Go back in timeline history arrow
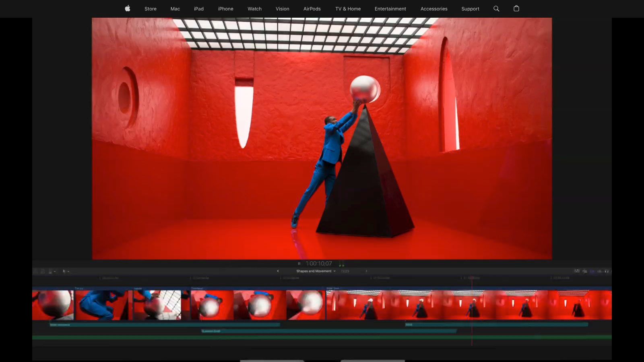 (278, 271)
